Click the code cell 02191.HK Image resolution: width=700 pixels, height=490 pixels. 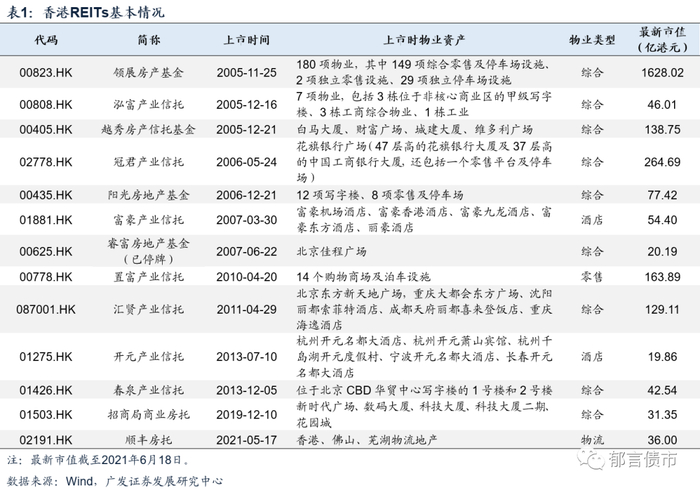46,440
